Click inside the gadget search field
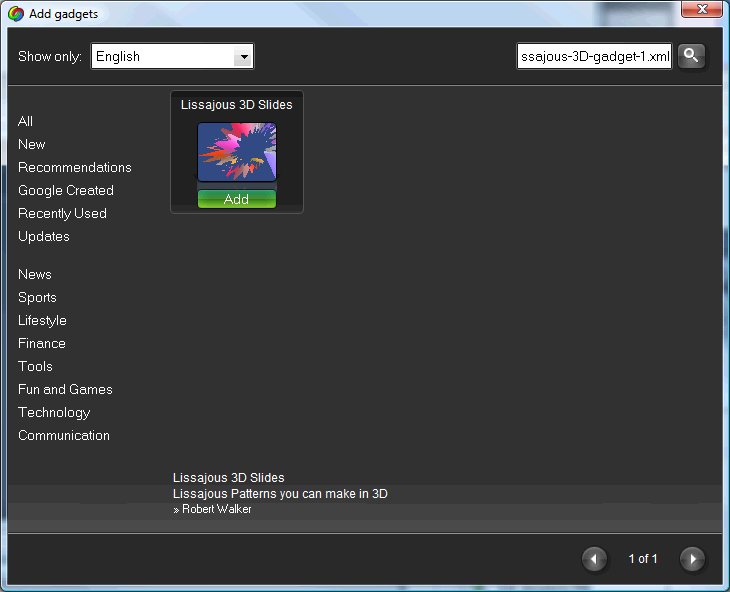The image size is (730, 592). click(595, 56)
